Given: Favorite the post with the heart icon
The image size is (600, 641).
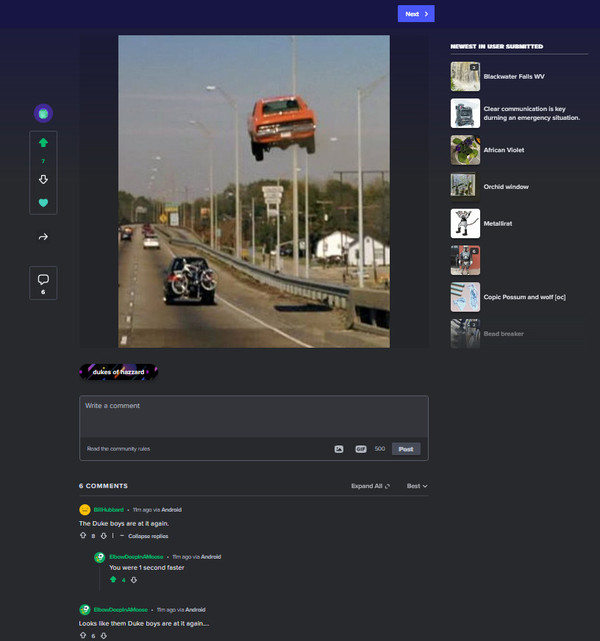Looking at the screenshot, I should click(x=43, y=203).
